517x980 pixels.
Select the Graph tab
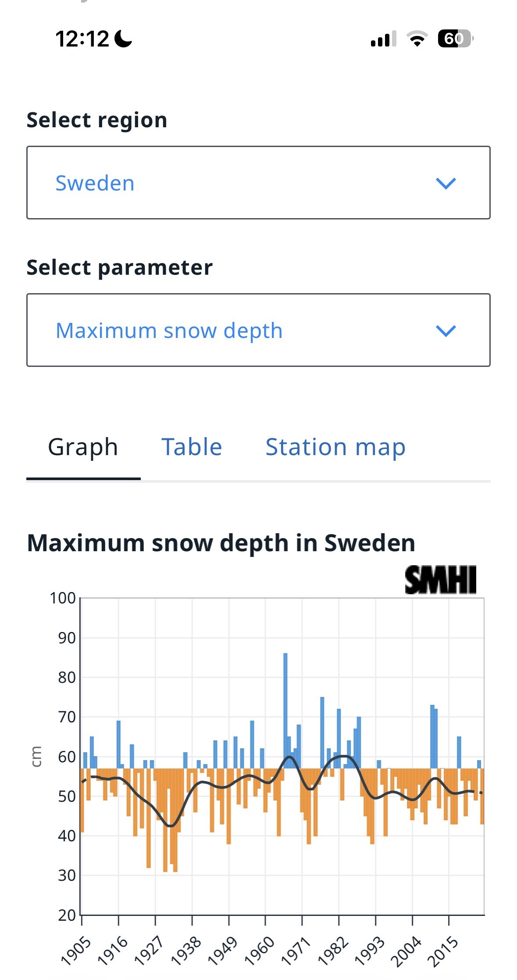coord(83,447)
